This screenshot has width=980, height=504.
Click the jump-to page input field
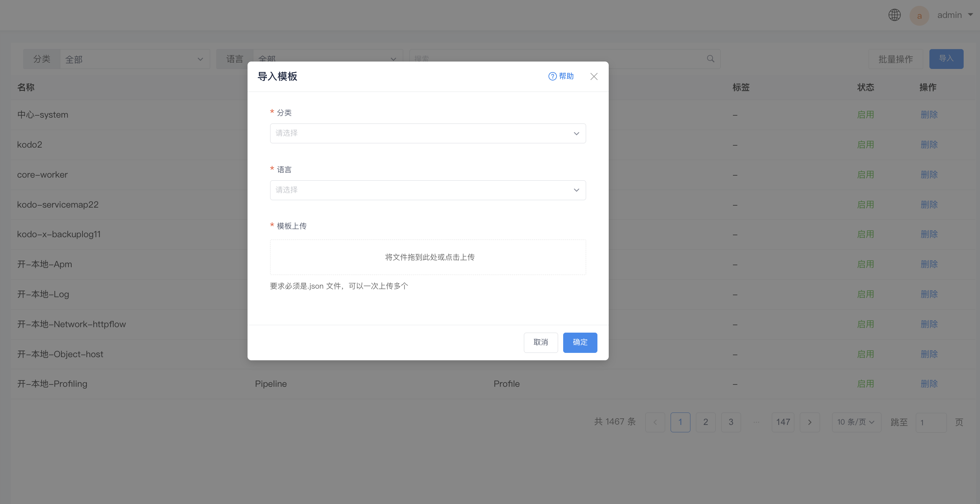pyautogui.click(x=931, y=423)
